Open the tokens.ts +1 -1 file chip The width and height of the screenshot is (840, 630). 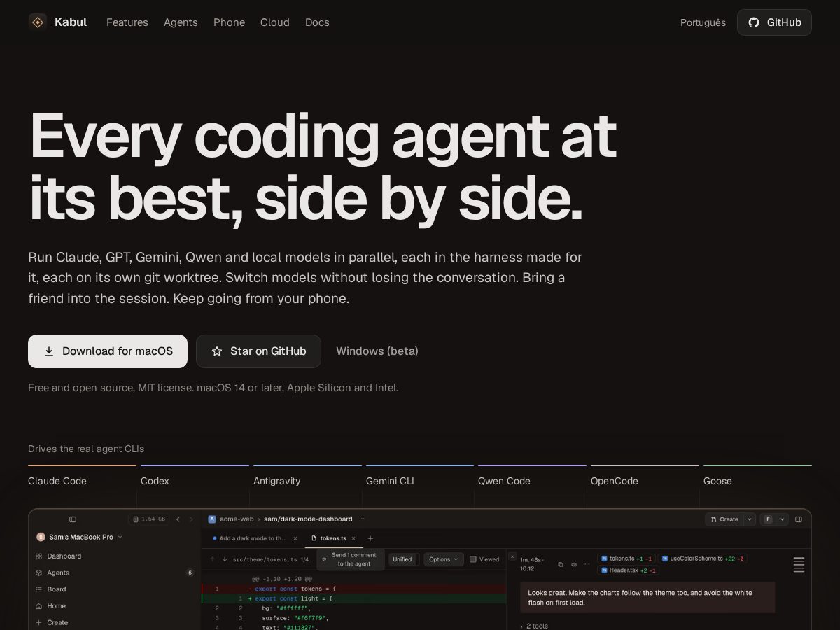(x=626, y=559)
